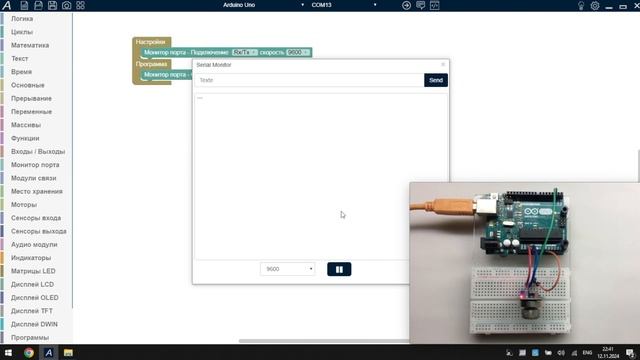Open File Explorer from the taskbar
This screenshot has height=360, width=640.
tap(68, 353)
